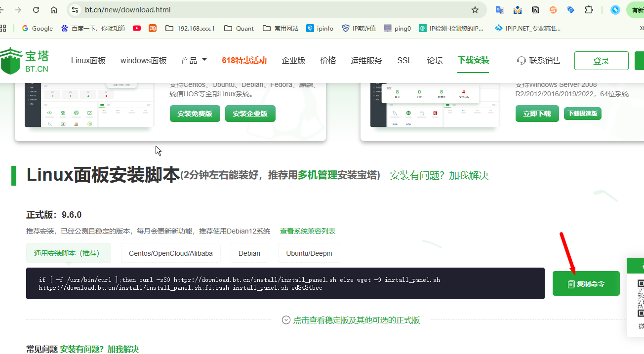Click the 下载极速版 button
The width and height of the screenshot is (644, 354).
tap(583, 114)
